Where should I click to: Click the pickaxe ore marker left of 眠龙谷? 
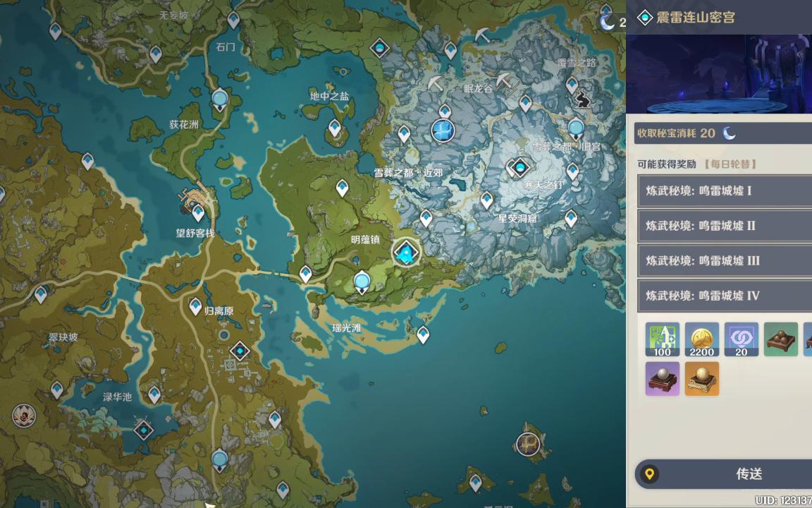tap(436, 83)
